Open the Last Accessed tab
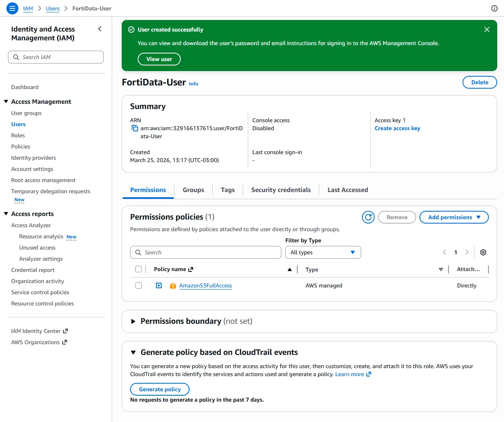This screenshot has width=504, height=422. (348, 190)
